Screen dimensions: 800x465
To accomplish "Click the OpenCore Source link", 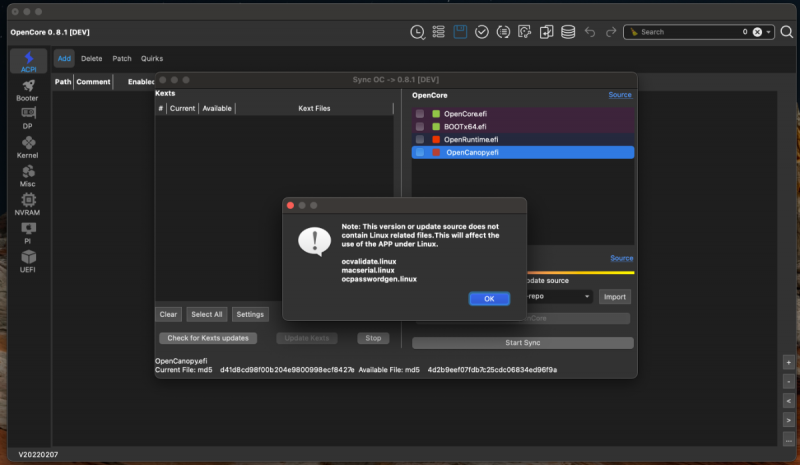I will (x=620, y=95).
